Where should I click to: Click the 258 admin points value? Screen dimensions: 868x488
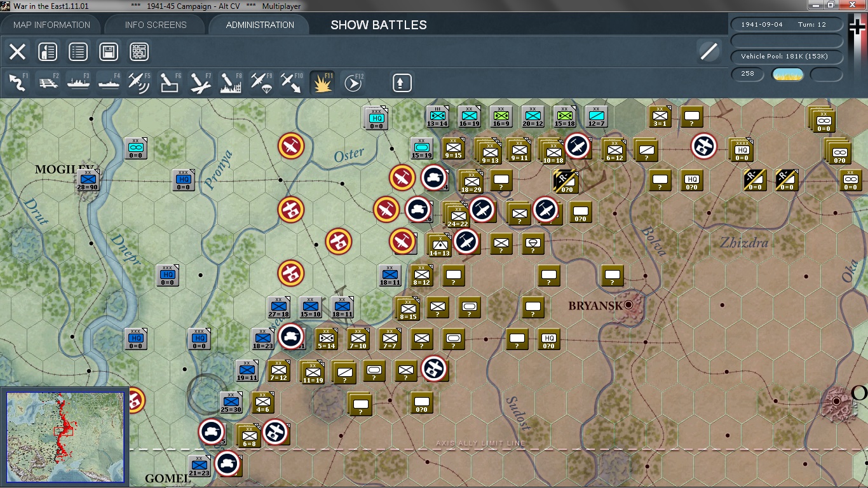tap(748, 74)
